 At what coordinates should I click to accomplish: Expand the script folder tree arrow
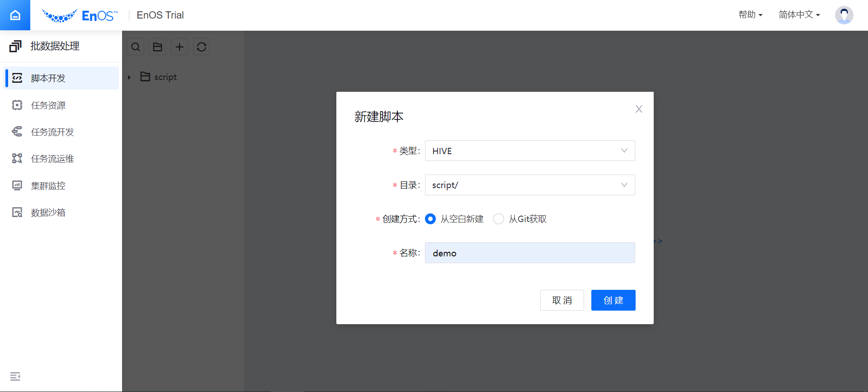[x=129, y=77]
